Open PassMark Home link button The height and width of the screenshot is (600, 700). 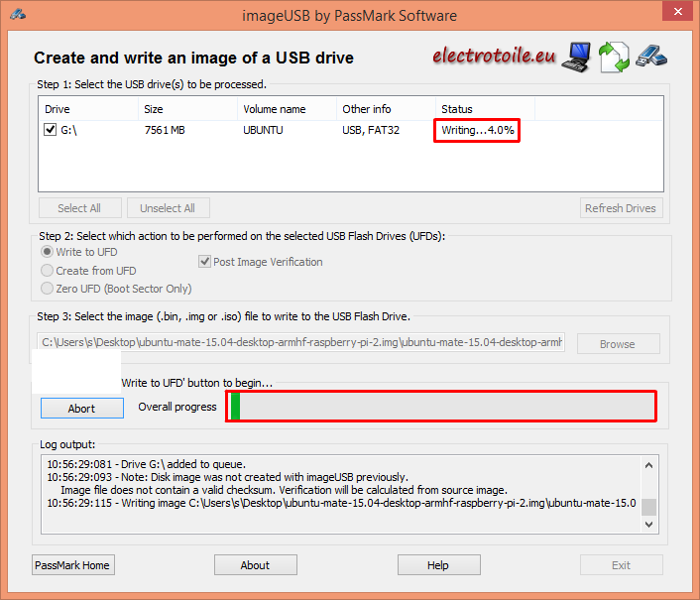click(x=73, y=565)
